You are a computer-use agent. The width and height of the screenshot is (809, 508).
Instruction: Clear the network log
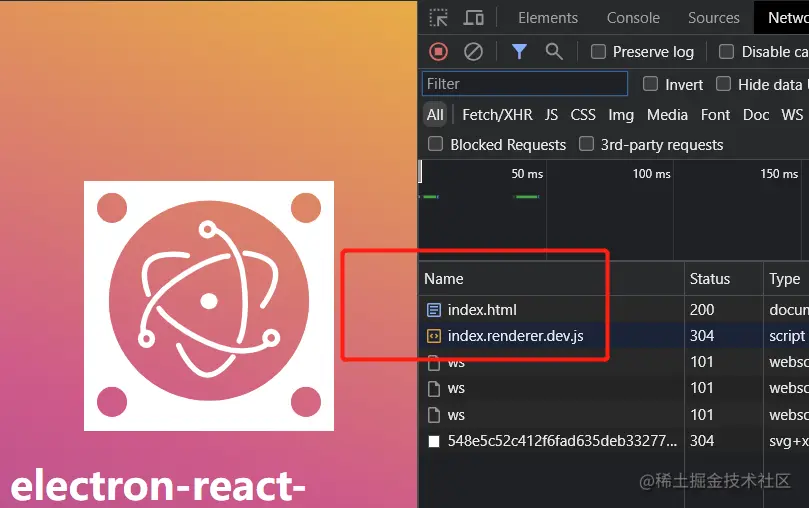click(473, 52)
